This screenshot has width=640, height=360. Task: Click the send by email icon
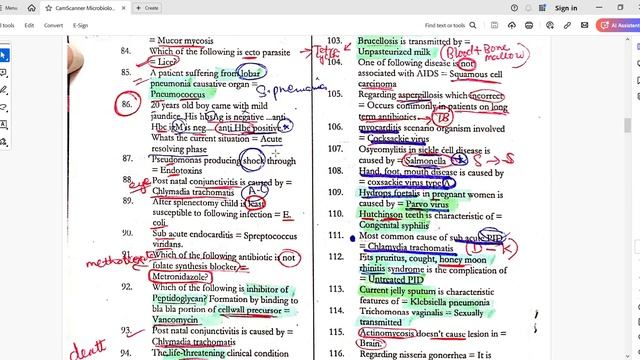coord(584,25)
